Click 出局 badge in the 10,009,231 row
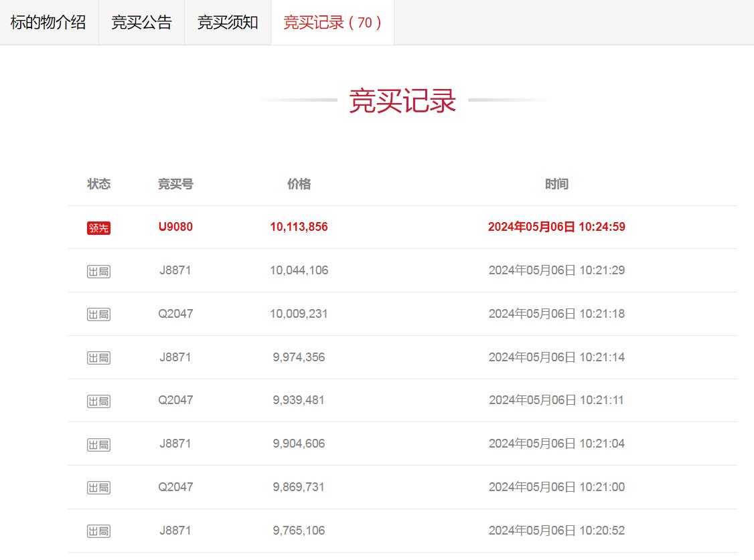 click(x=98, y=314)
